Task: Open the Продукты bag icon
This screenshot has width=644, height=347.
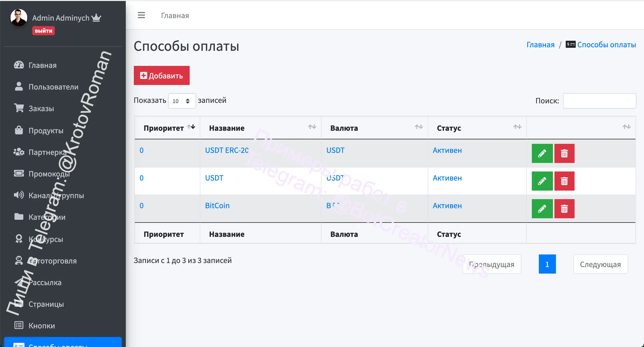Action: pos(19,130)
